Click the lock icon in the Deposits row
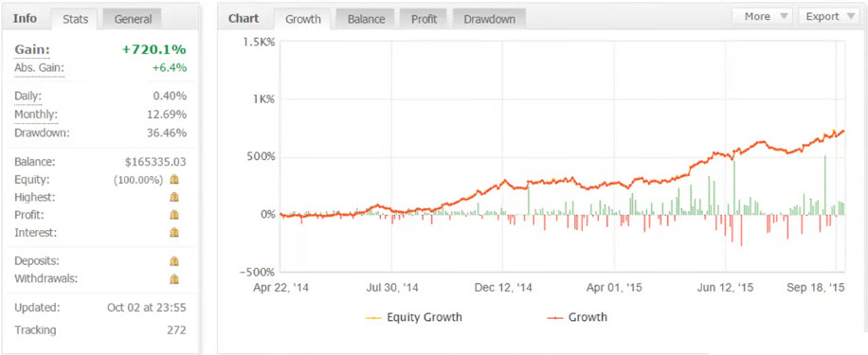868x355 pixels. click(174, 261)
